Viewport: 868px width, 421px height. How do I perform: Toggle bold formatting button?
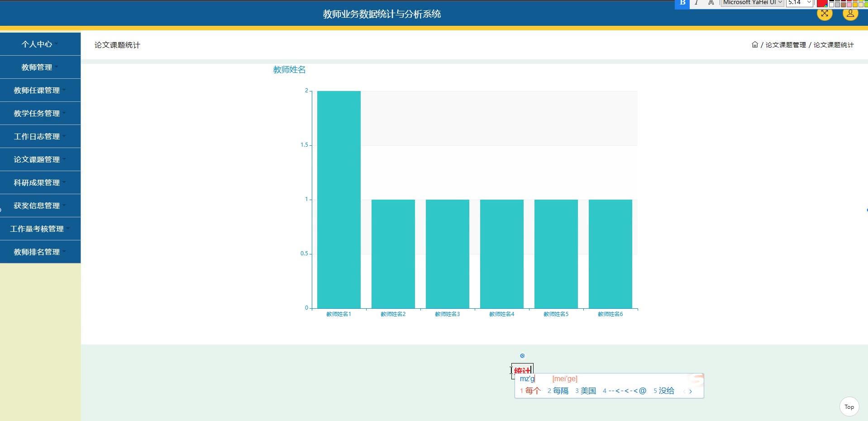[x=682, y=3]
